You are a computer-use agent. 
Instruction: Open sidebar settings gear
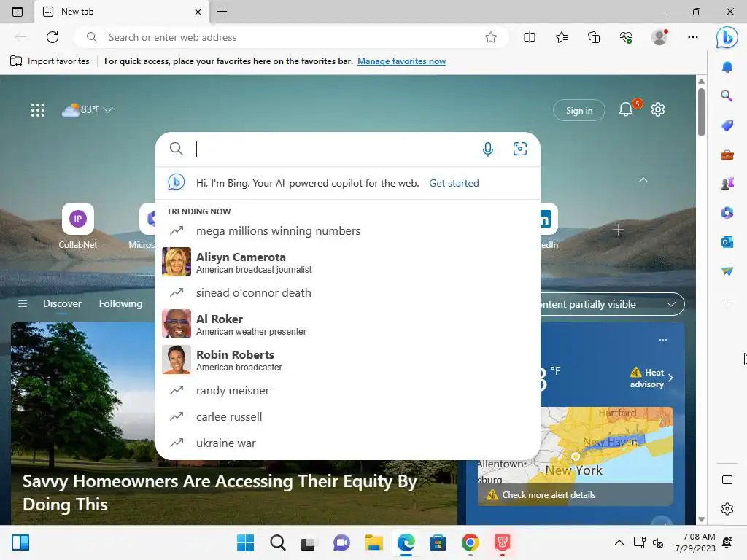pos(727,509)
